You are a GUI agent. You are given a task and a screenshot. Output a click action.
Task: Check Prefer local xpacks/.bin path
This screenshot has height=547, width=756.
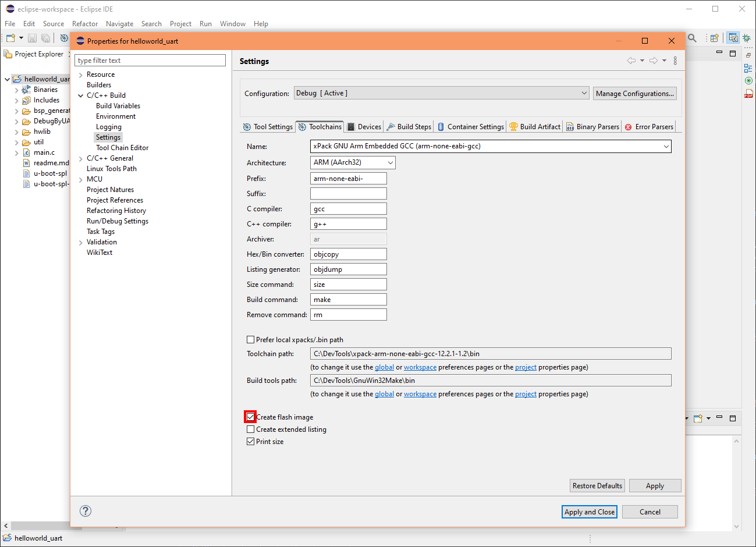pyautogui.click(x=250, y=339)
